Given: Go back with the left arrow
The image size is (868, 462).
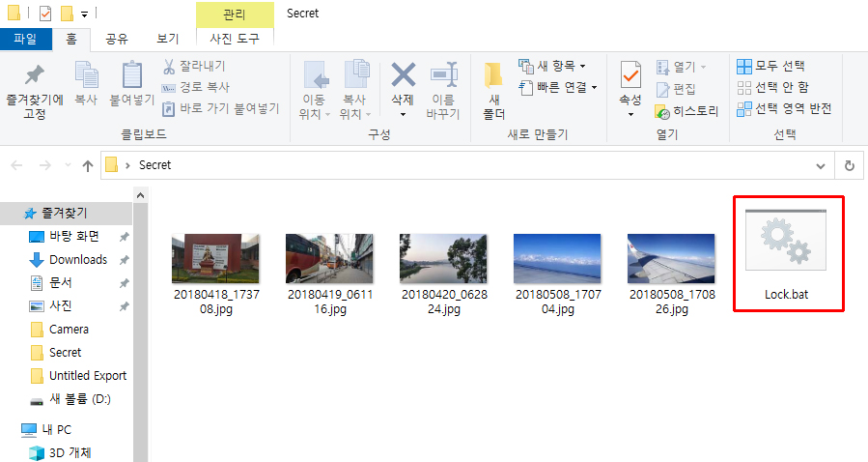Looking at the screenshot, I should [16, 165].
